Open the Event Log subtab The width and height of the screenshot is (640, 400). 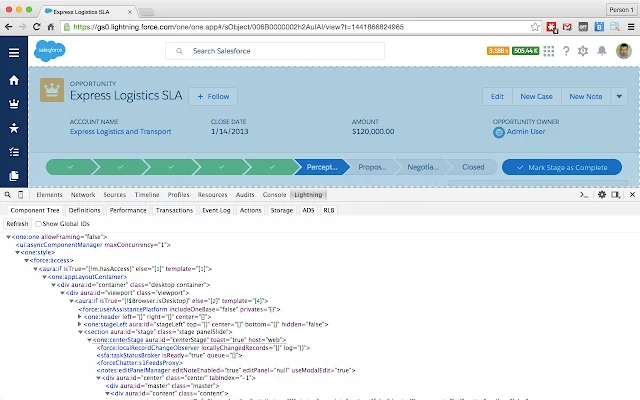tap(216, 210)
